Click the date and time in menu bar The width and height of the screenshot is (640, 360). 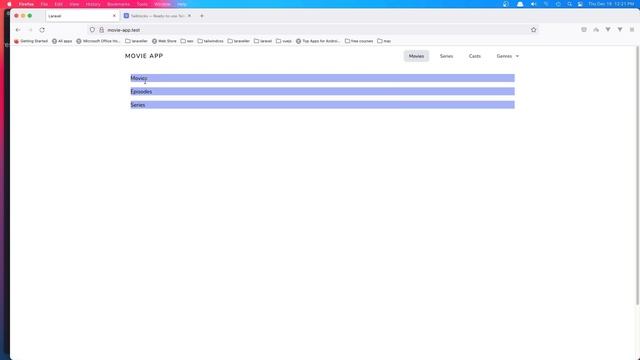coord(611,4)
